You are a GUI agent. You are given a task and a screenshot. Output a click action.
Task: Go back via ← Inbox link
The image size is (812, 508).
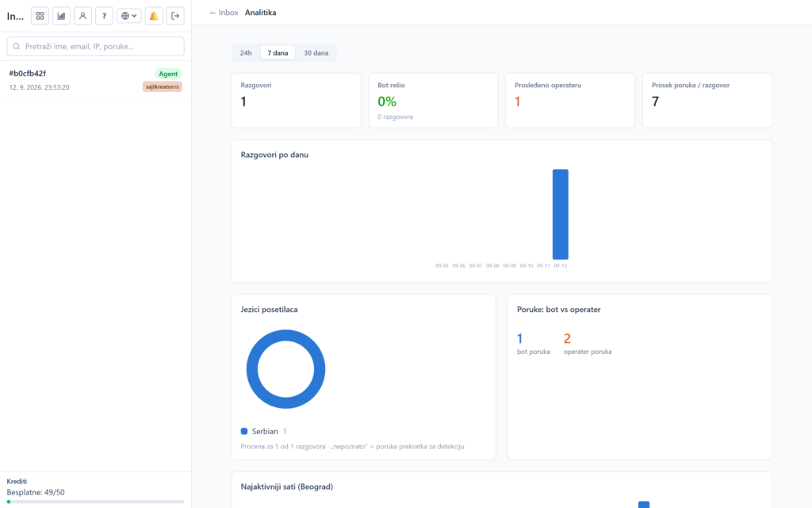click(x=224, y=13)
